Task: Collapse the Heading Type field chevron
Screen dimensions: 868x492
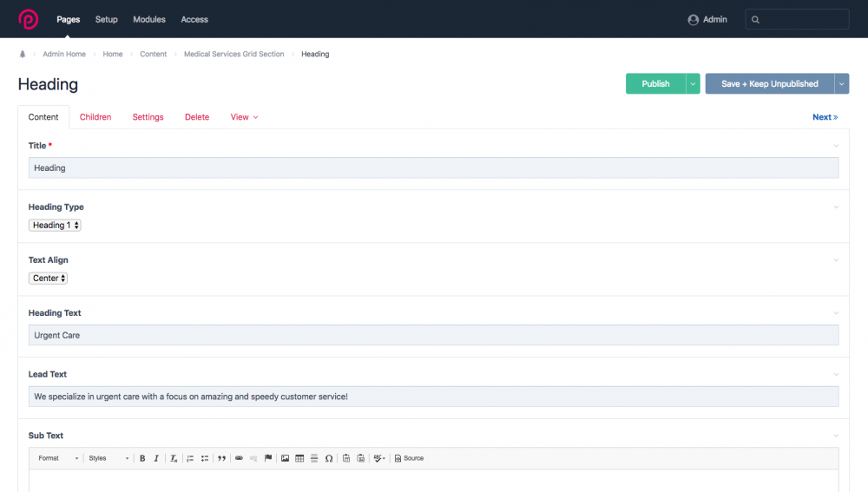Action: pos(837,207)
